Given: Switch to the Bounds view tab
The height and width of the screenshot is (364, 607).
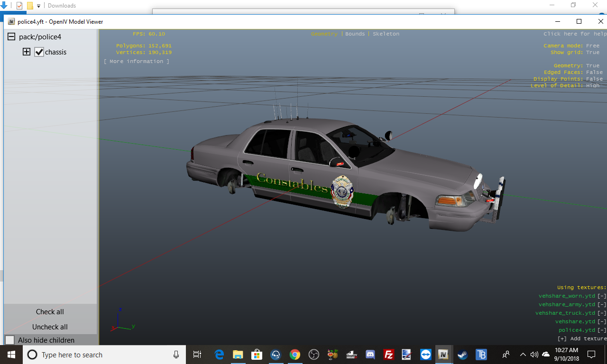Looking at the screenshot, I should pyautogui.click(x=355, y=34).
